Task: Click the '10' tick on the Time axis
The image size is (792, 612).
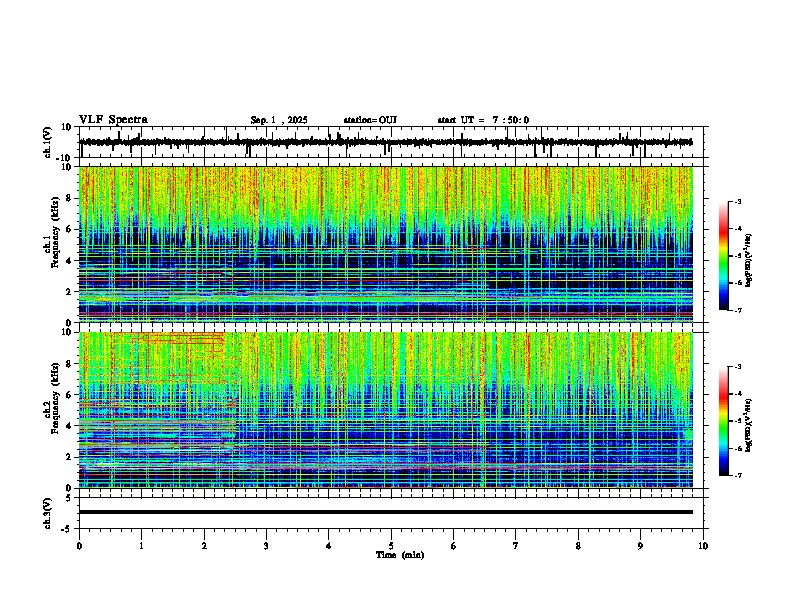Action: coord(703,546)
